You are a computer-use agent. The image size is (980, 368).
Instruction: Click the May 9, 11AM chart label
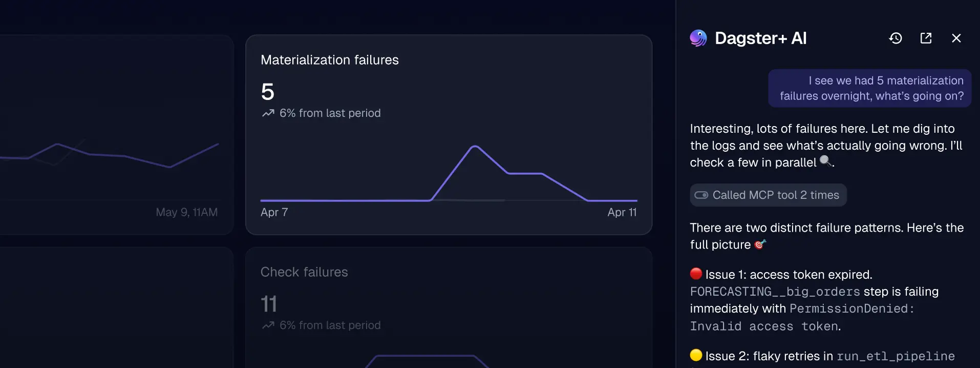tap(187, 212)
